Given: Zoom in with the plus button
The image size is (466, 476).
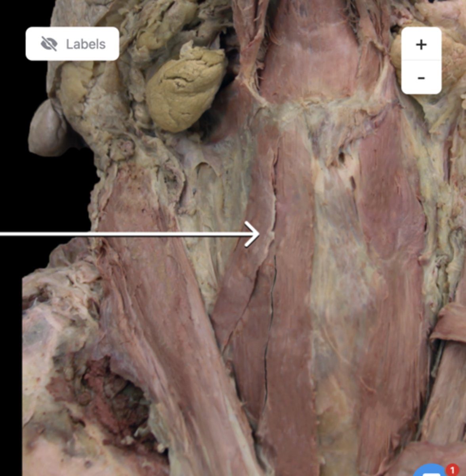Looking at the screenshot, I should click(421, 44).
